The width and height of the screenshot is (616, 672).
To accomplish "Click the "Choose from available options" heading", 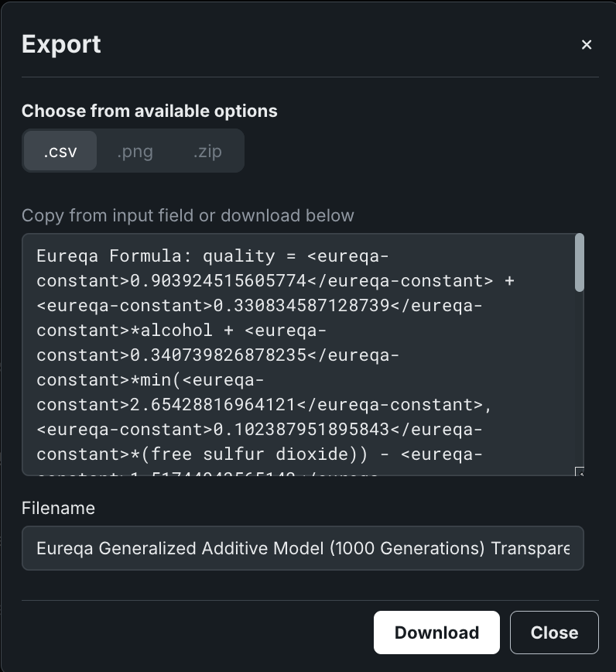I will tap(149, 111).
